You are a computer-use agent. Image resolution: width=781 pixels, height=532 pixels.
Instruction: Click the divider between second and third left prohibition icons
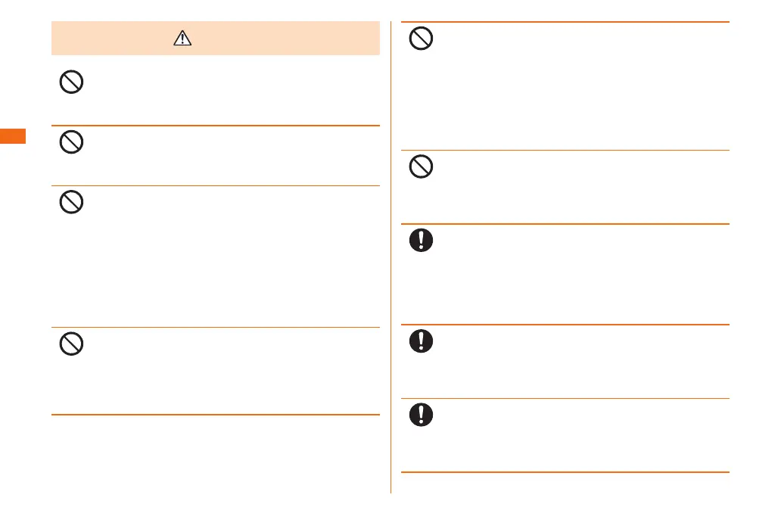[x=215, y=185]
